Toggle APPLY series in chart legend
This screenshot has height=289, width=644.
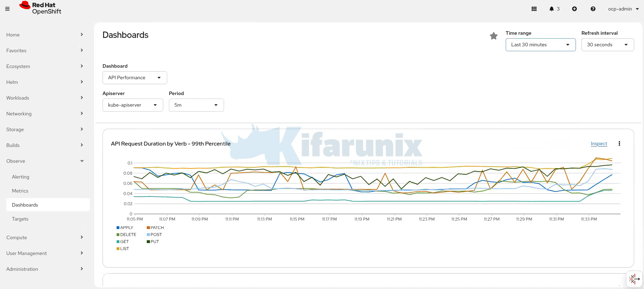(x=125, y=228)
